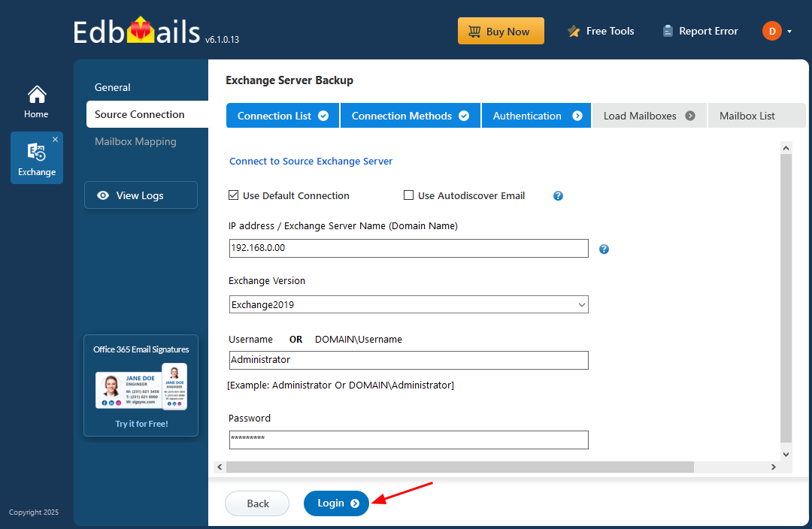The width and height of the screenshot is (812, 529).
Task: Click the checkmark icon on Connection Methods
Action: pos(464,116)
